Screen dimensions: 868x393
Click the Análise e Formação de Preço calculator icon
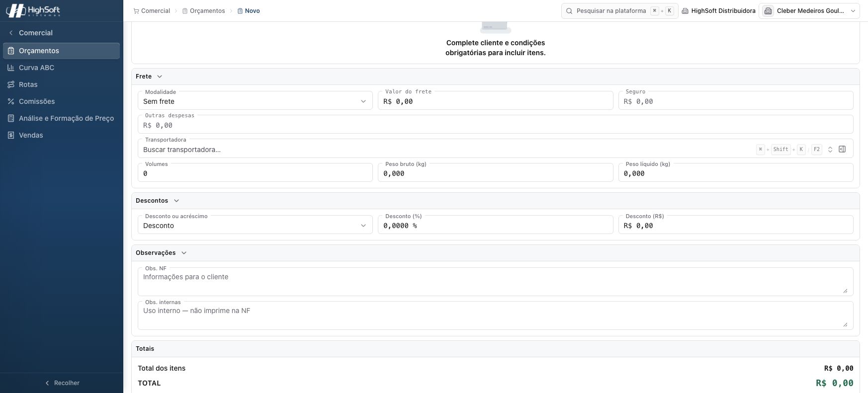(11, 118)
